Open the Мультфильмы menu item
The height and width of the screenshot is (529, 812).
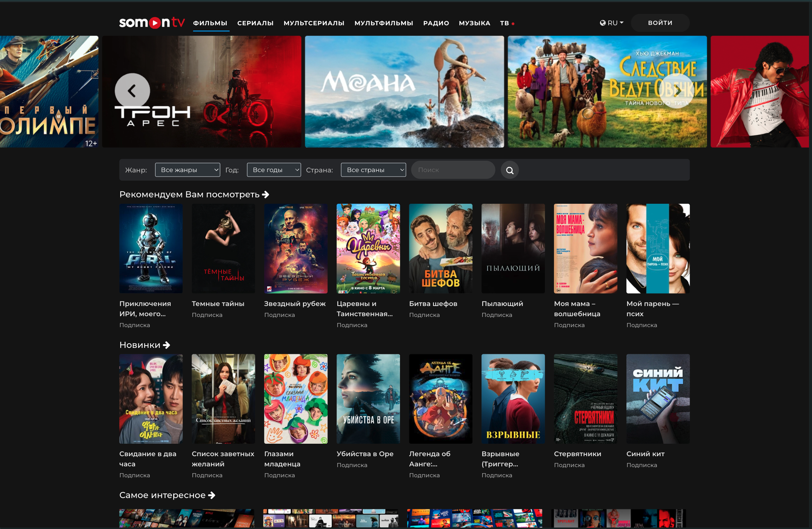[384, 23]
